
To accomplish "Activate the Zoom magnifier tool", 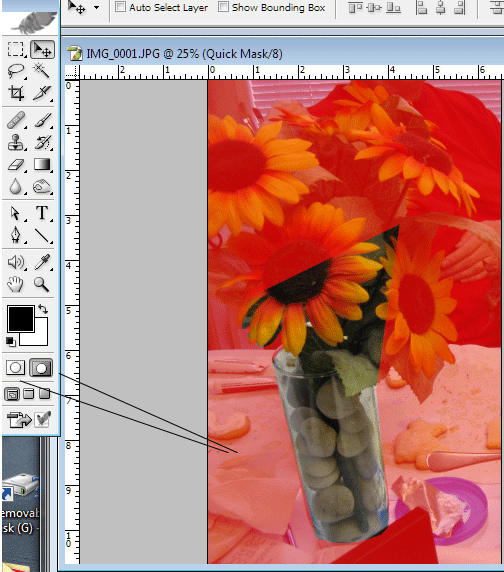I will (42, 284).
